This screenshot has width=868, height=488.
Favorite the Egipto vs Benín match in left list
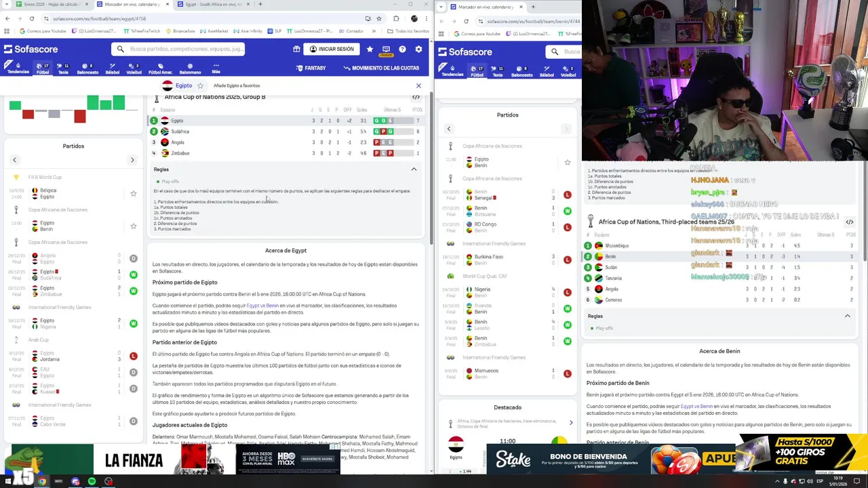tap(133, 226)
